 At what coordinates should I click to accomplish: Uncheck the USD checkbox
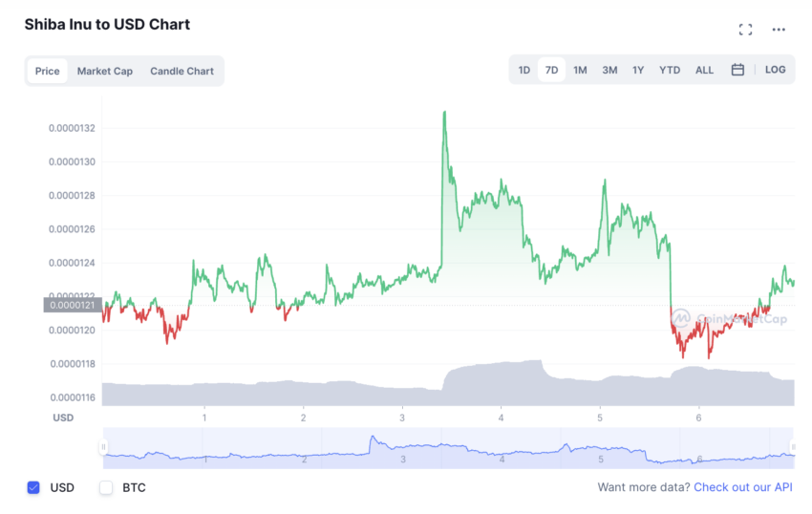pos(33,487)
